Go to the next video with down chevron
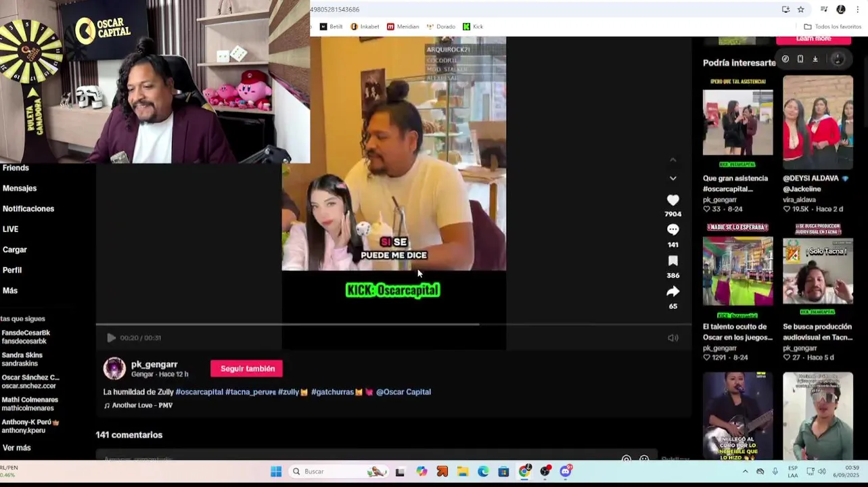 (x=672, y=178)
